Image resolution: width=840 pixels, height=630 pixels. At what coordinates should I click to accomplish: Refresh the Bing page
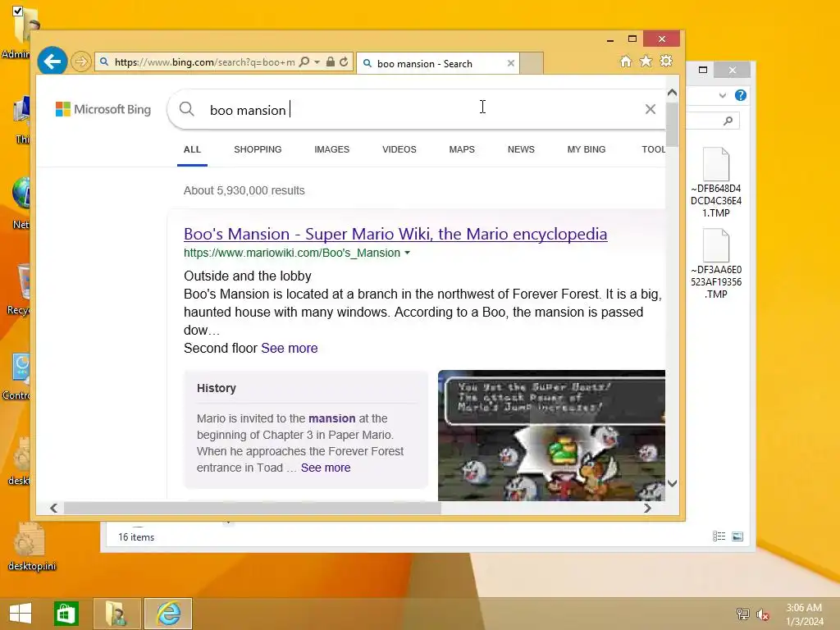tap(344, 62)
